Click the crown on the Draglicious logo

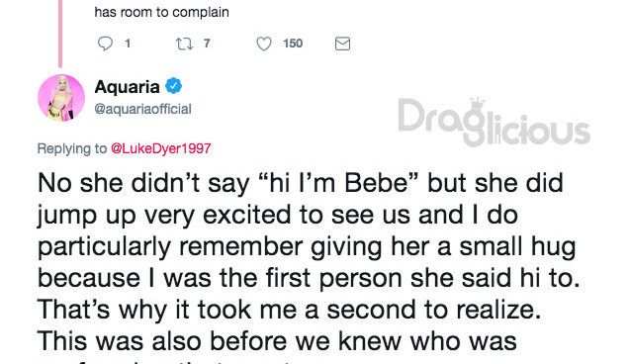click(478, 104)
